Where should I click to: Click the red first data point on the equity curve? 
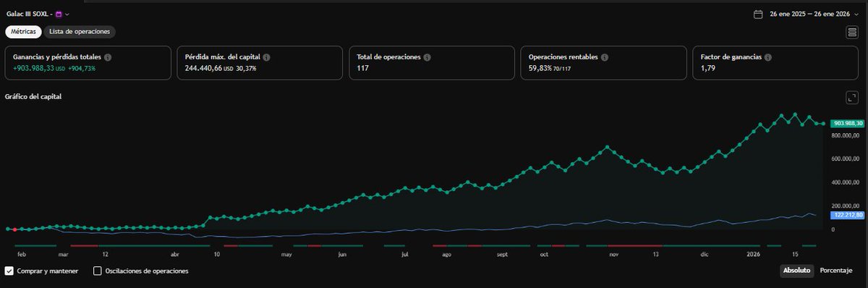pyautogui.click(x=15, y=229)
